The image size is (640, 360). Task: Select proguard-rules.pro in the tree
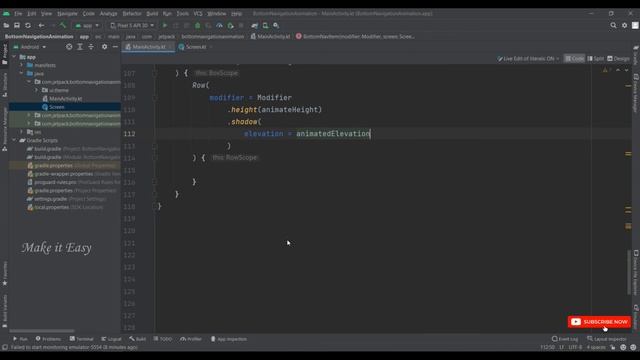[x=55, y=182]
